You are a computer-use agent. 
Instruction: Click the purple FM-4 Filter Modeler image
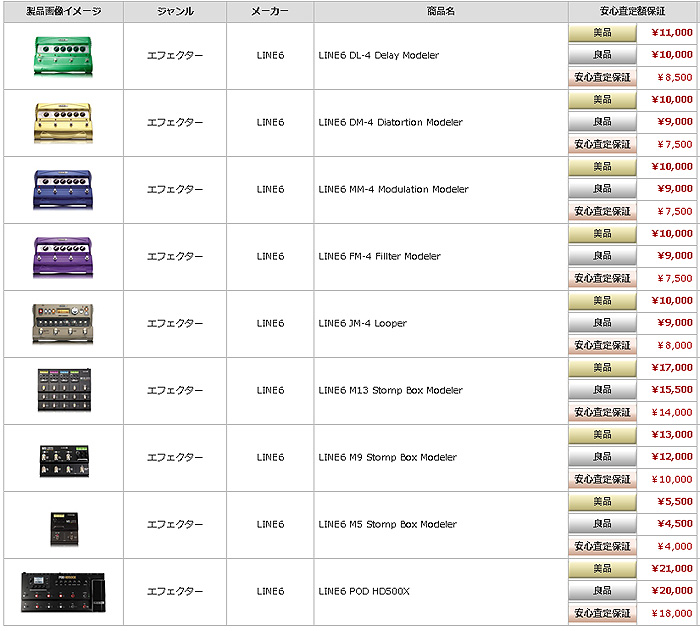[x=63, y=257]
